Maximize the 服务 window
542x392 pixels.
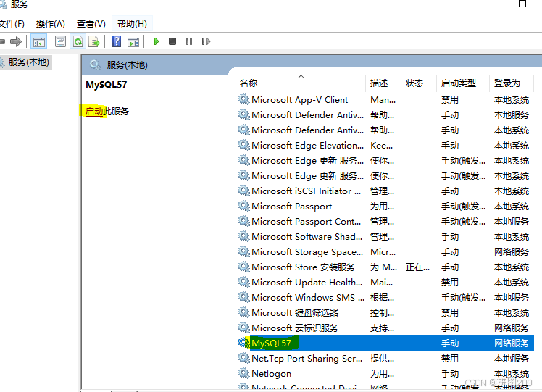coord(522,4)
